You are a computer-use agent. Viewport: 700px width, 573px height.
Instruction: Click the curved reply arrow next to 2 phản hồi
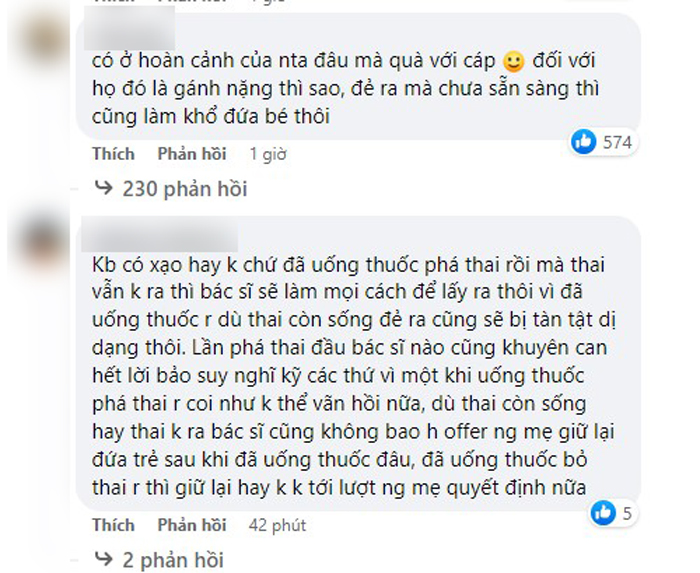[104, 559]
